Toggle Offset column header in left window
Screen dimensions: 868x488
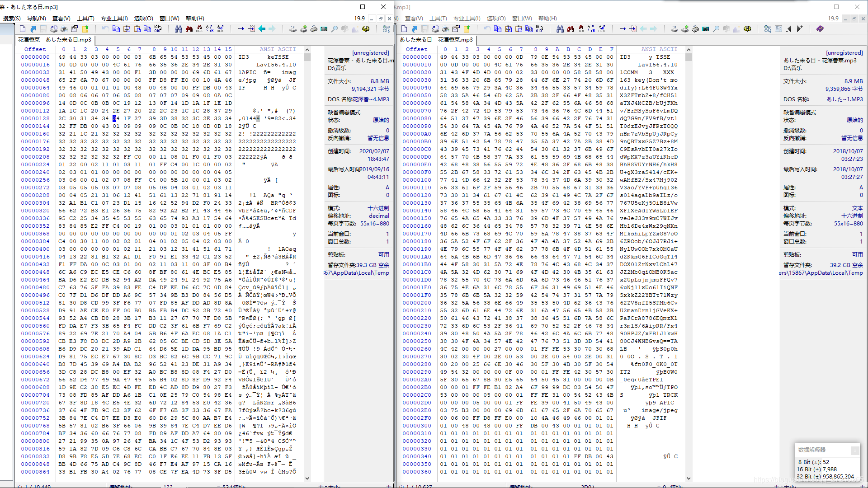point(35,49)
